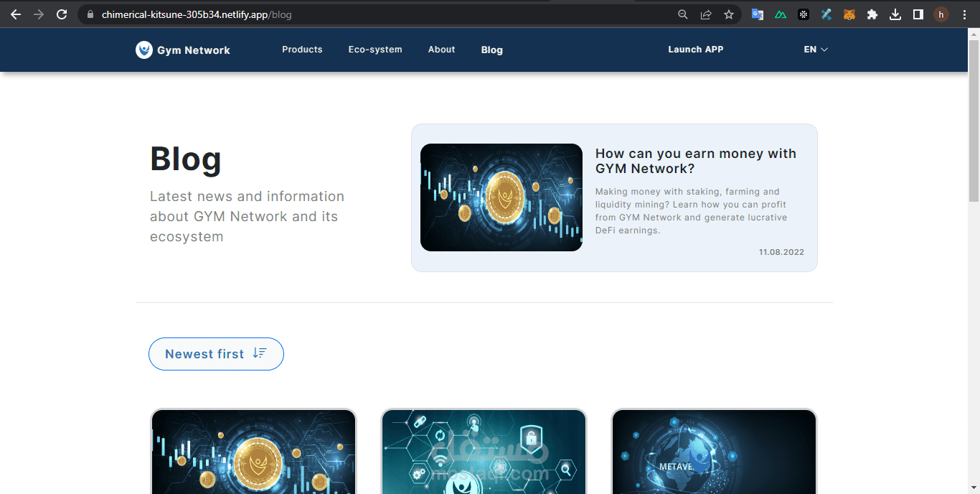This screenshot has width=980, height=494.
Task: Click Launch APP
Action: point(696,50)
